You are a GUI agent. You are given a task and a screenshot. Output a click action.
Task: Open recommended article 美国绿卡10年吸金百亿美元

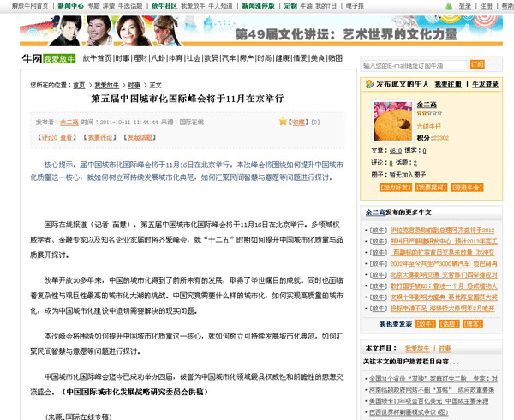429,401
